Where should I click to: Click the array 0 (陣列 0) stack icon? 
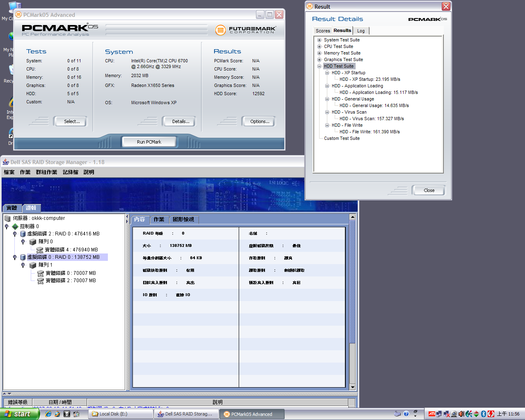coord(33,242)
